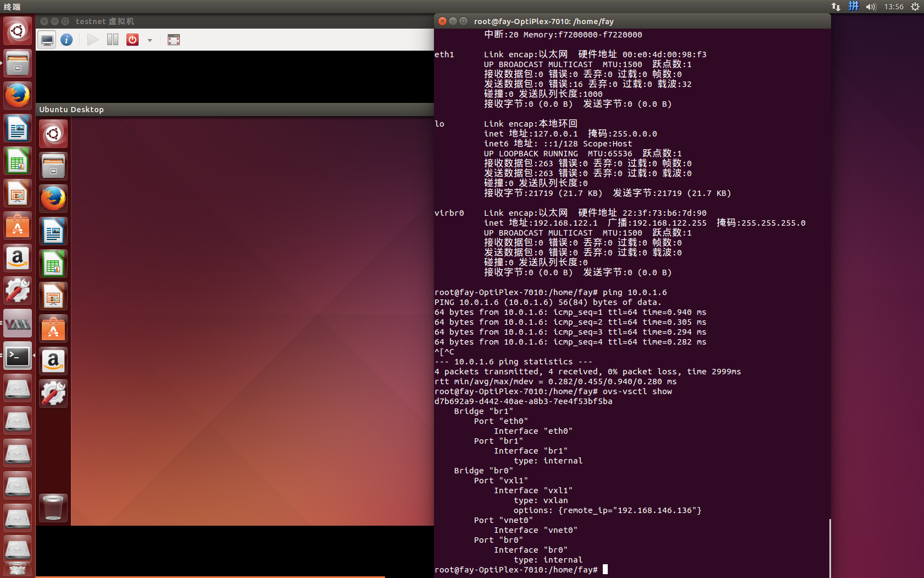The image size is (924, 578).
Task: Open the 终端 application menu in top panel
Action: 12,7
